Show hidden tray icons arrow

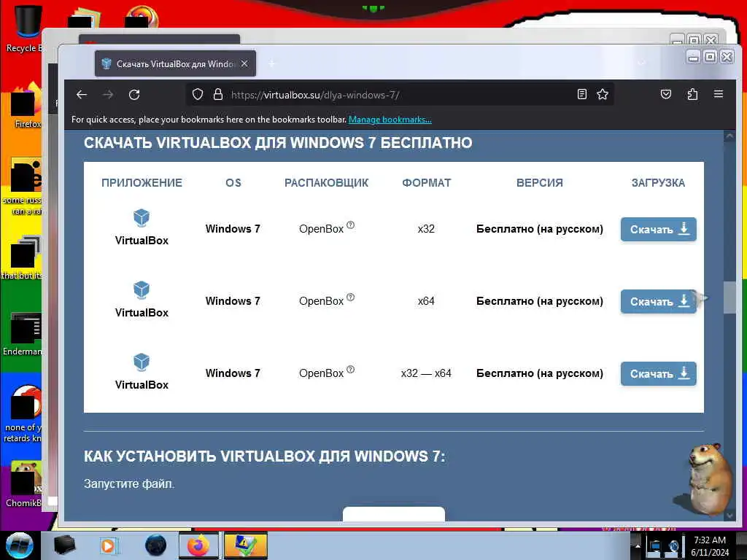(637, 546)
